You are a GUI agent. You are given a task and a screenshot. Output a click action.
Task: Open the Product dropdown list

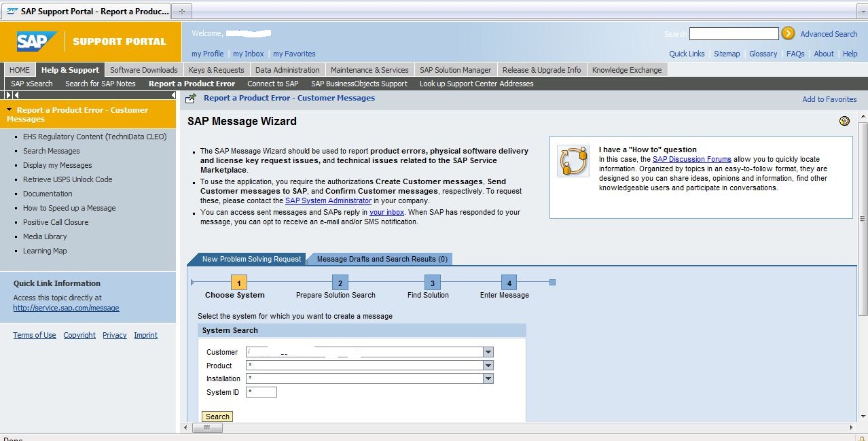tap(487, 366)
